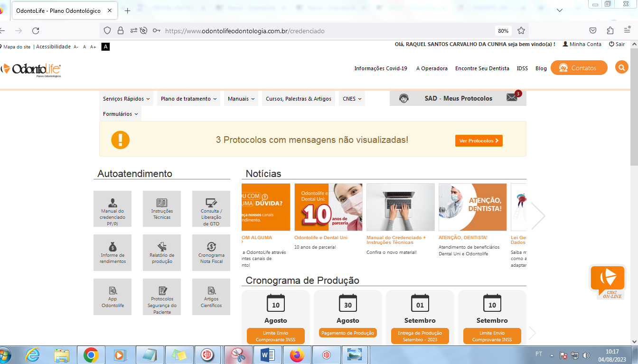Open A Operadora in the top menu
Viewport: 638px width, 364px height.
coord(432,68)
